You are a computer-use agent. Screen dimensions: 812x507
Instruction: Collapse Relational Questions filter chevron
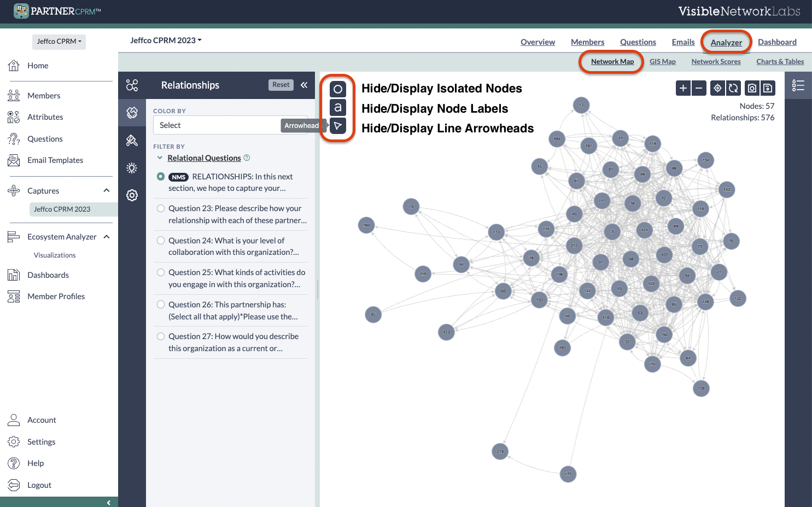click(x=160, y=158)
